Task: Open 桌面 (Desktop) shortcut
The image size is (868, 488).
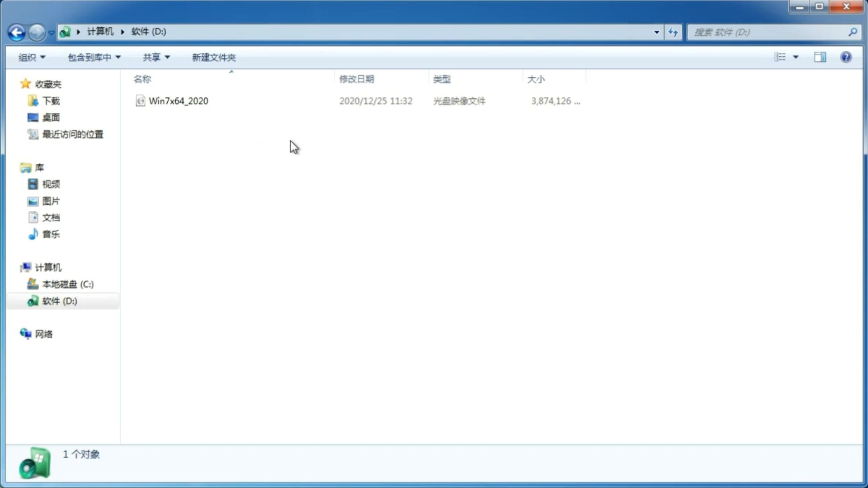Action: click(x=50, y=117)
